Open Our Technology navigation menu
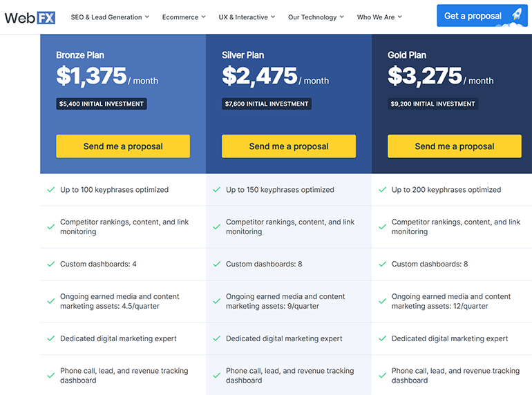 coord(316,17)
